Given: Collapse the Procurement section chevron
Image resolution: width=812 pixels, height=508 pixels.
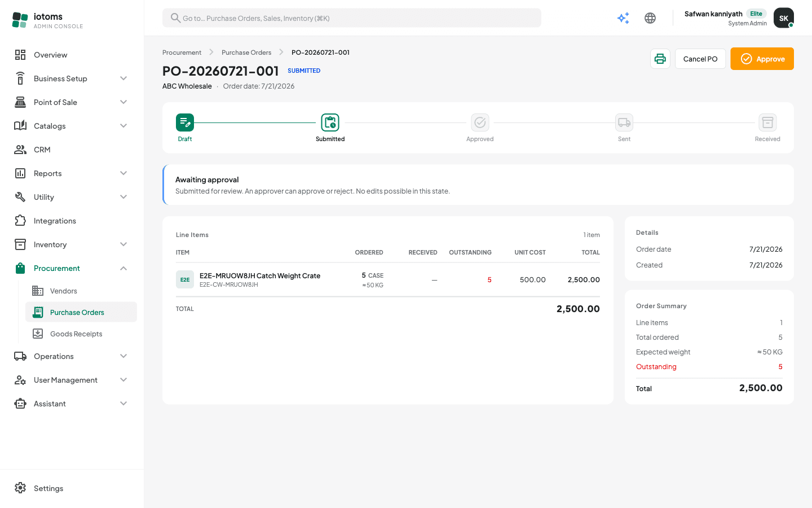Looking at the screenshot, I should point(123,268).
